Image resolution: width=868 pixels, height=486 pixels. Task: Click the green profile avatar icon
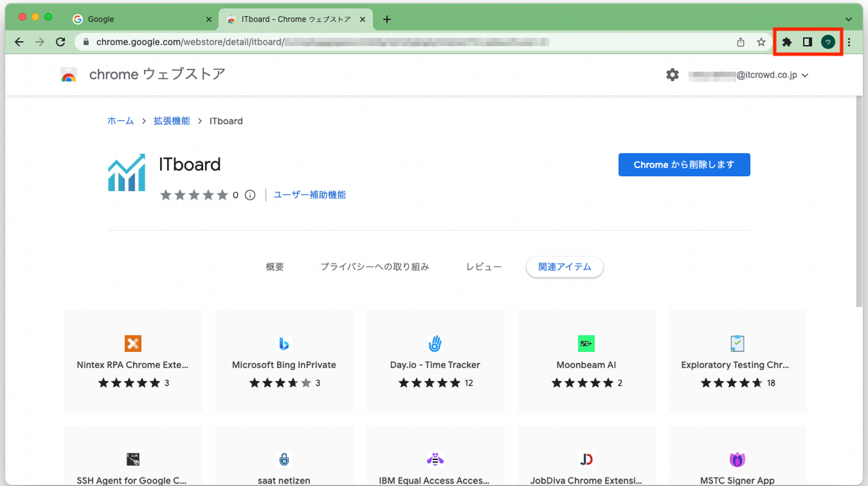[828, 42]
